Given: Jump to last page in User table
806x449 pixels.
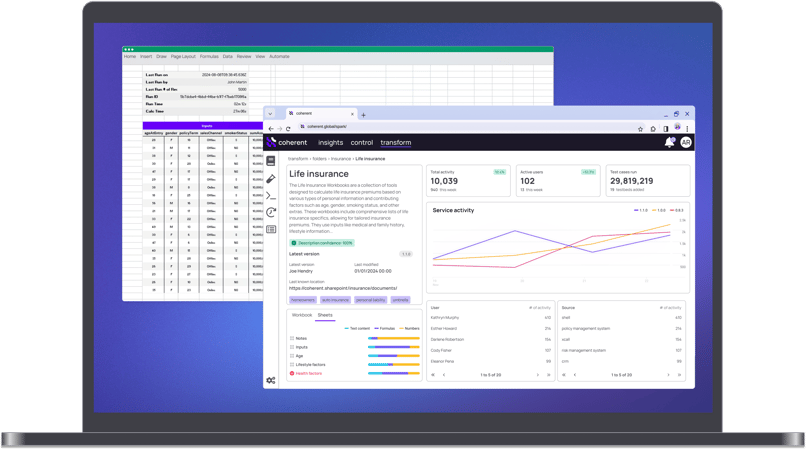Looking at the screenshot, I should pyautogui.click(x=548, y=375).
